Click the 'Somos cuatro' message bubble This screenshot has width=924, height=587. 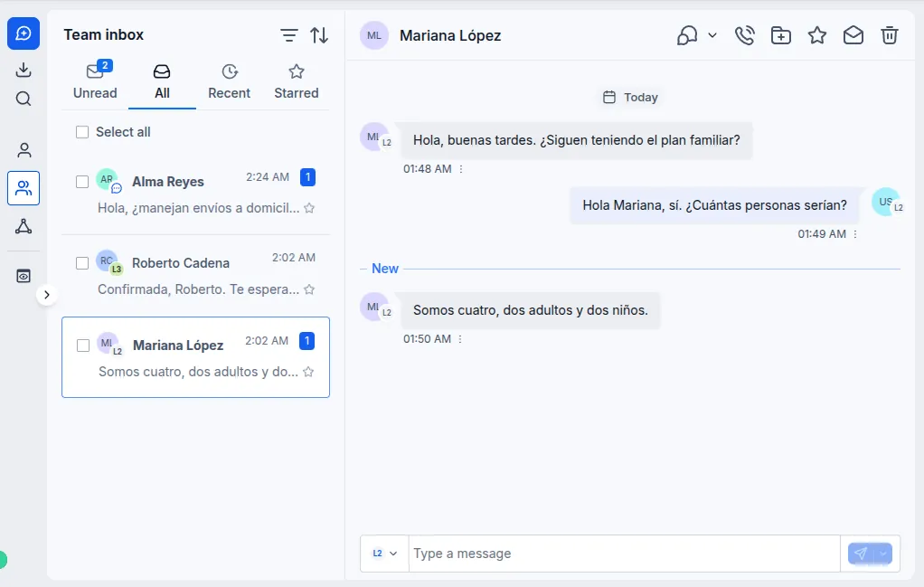(x=531, y=310)
